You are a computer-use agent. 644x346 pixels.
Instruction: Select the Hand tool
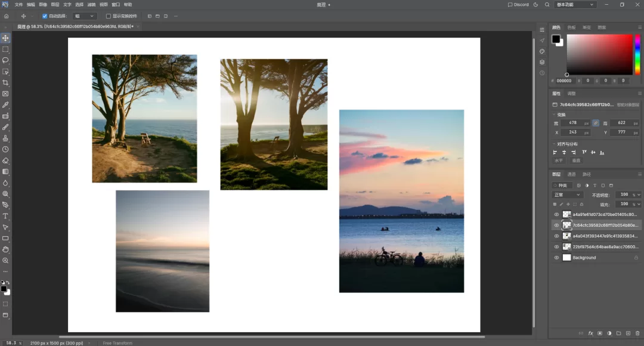[5, 249]
